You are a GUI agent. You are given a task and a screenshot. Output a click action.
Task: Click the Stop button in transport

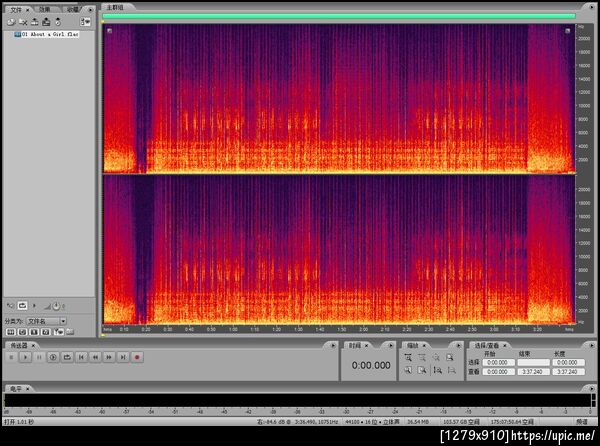[x=11, y=357]
